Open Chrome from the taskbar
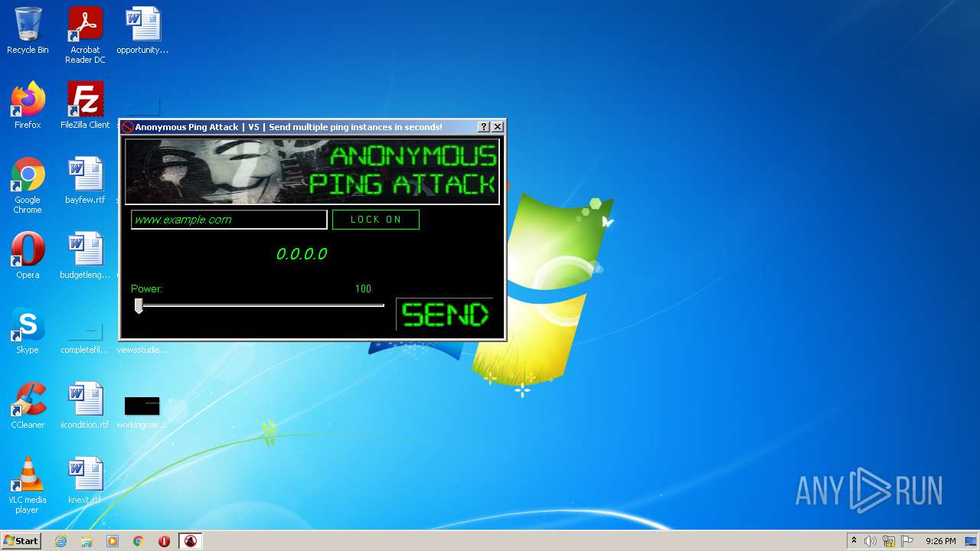 coord(139,541)
